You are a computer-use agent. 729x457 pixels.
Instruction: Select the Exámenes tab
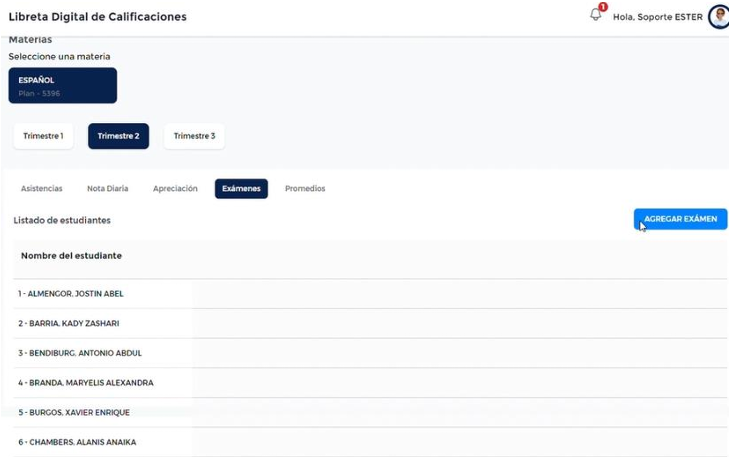point(241,189)
